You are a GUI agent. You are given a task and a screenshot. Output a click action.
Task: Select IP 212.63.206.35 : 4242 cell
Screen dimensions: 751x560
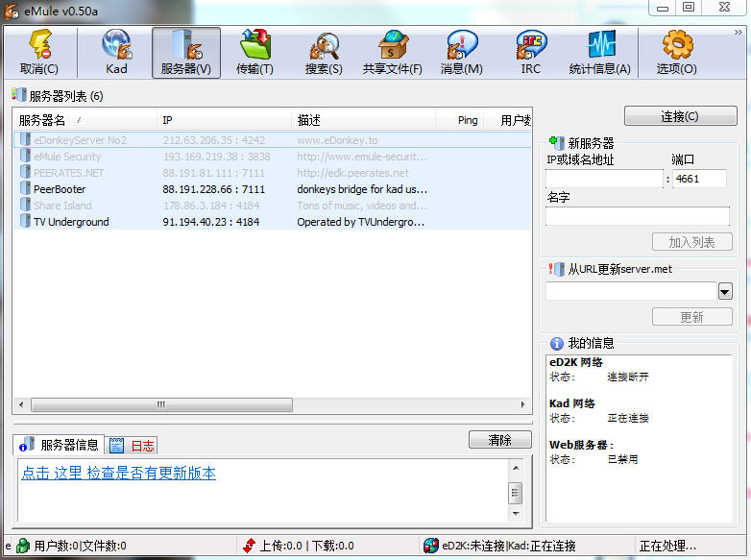213,140
